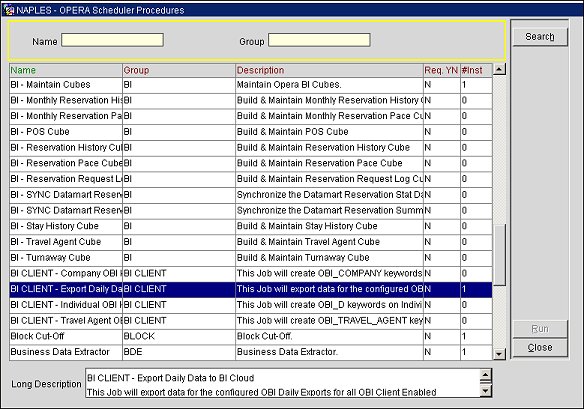Image resolution: width=584 pixels, height=409 pixels.
Task: Click 'Business Data Extractor.' description cell
Action: click(x=330, y=352)
